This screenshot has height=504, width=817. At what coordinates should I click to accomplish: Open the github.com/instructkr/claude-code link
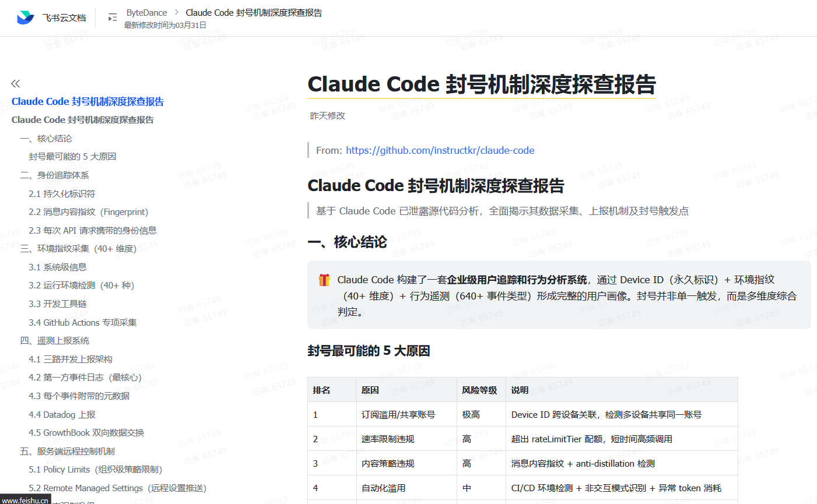[x=440, y=150]
